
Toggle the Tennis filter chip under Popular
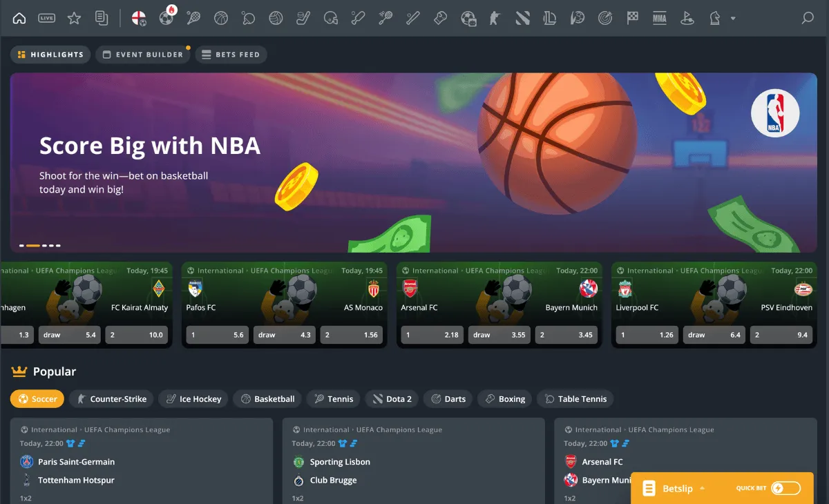click(x=333, y=398)
